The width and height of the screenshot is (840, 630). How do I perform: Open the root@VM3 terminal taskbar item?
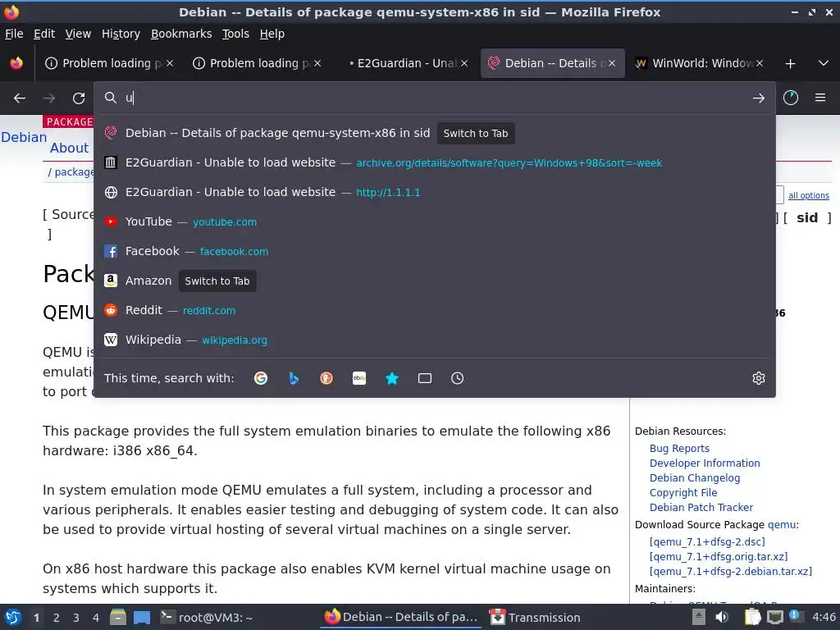click(207, 617)
